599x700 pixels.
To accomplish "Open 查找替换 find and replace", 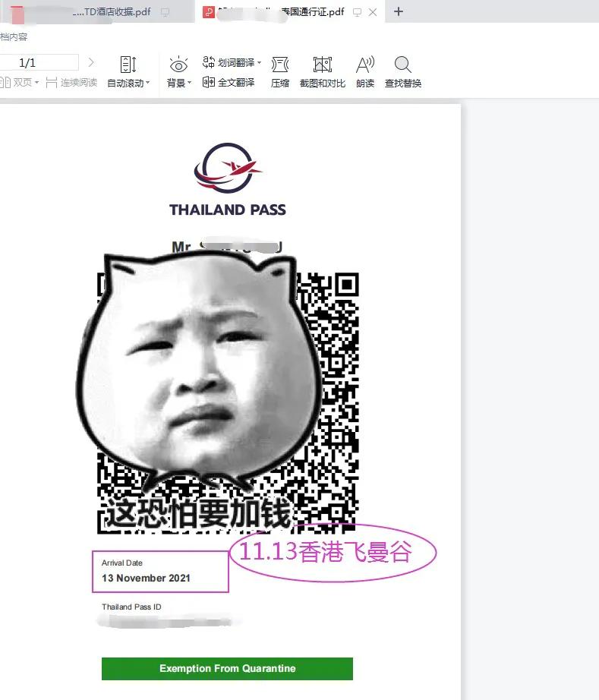I will tap(403, 71).
